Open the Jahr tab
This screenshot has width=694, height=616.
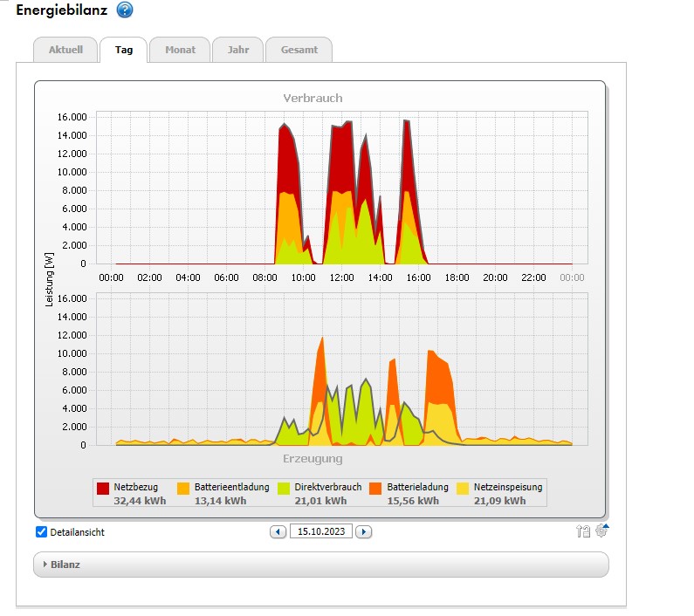click(237, 50)
